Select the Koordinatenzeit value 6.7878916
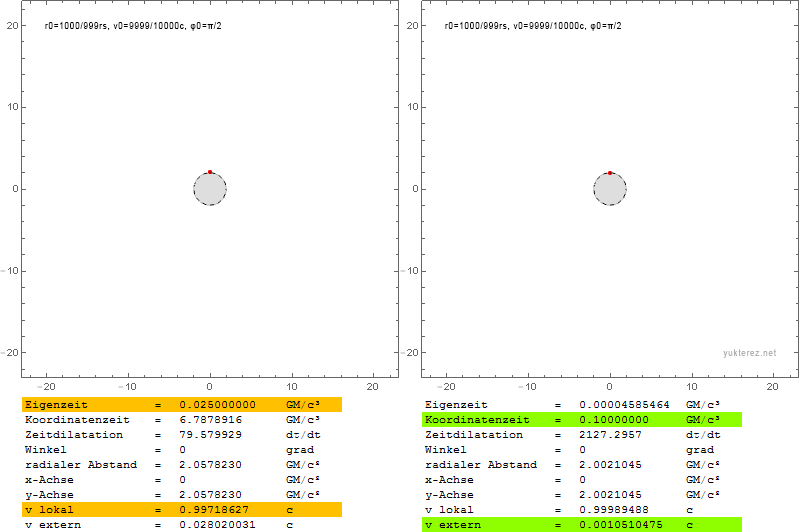Screen dimensions: 800x532 pyautogui.click(x=210, y=420)
